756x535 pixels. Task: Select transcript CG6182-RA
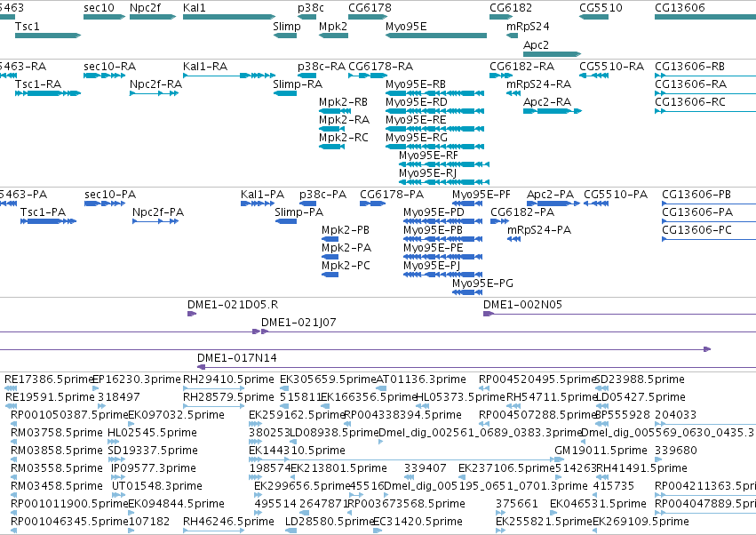(x=501, y=76)
